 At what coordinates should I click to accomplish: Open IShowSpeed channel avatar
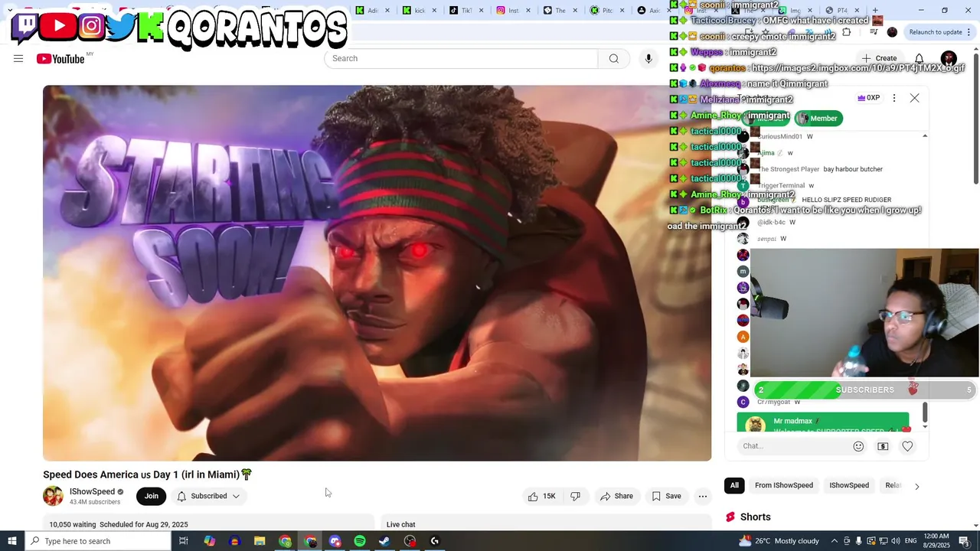click(53, 496)
